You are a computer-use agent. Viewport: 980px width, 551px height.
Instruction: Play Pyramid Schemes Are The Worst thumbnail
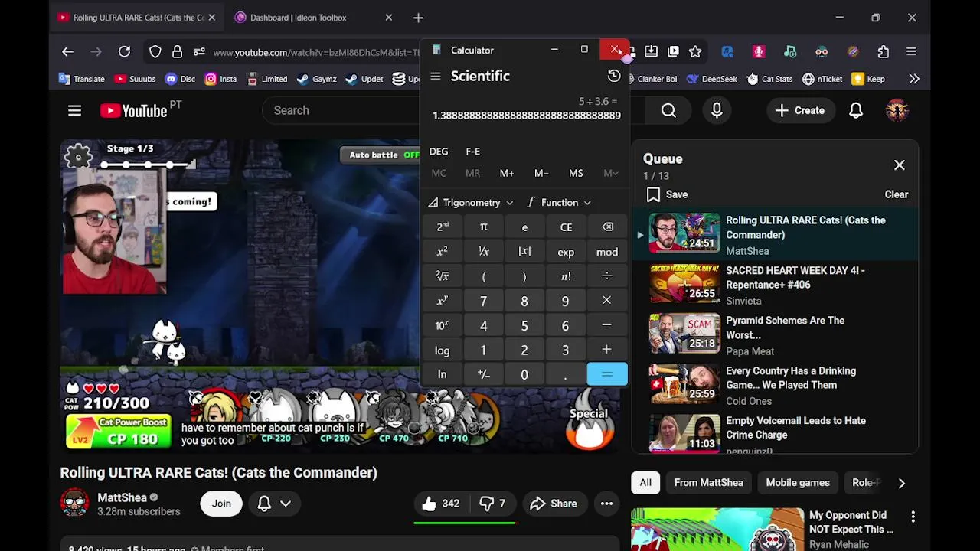pos(684,334)
